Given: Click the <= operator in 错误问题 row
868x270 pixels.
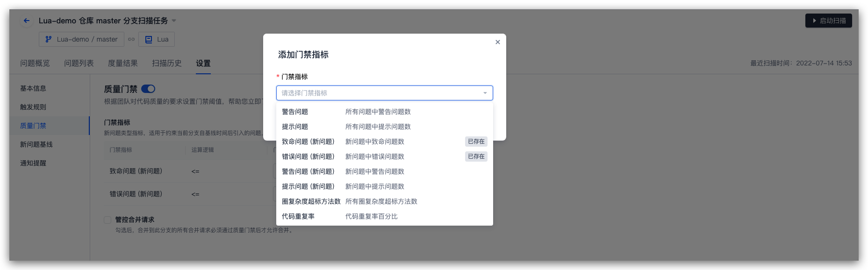Looking at the screenshot, I should coord(195,194).
